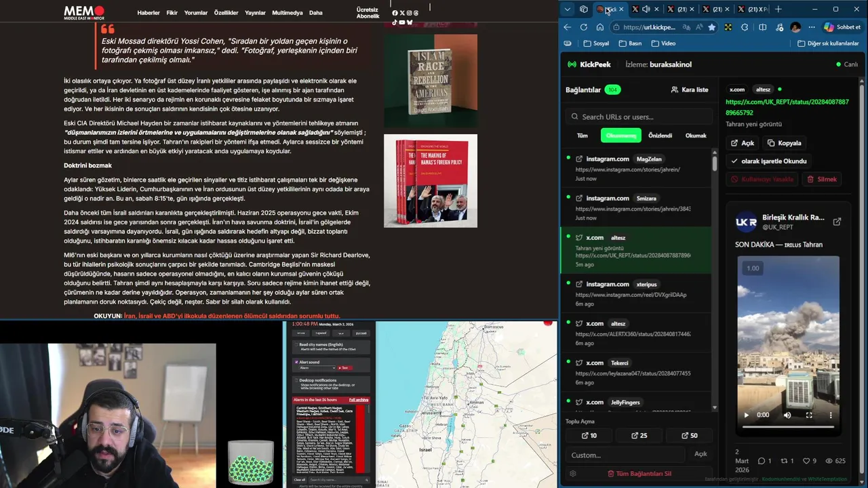Screen dimensions: 868x488
Task: Switch to the active KickPeek tab
Action: (x=610, y=9)
